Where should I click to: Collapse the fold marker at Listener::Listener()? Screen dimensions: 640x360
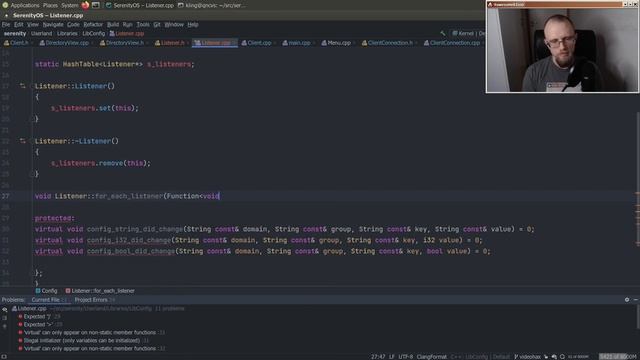pyautogui.click(x=32, y=86)
